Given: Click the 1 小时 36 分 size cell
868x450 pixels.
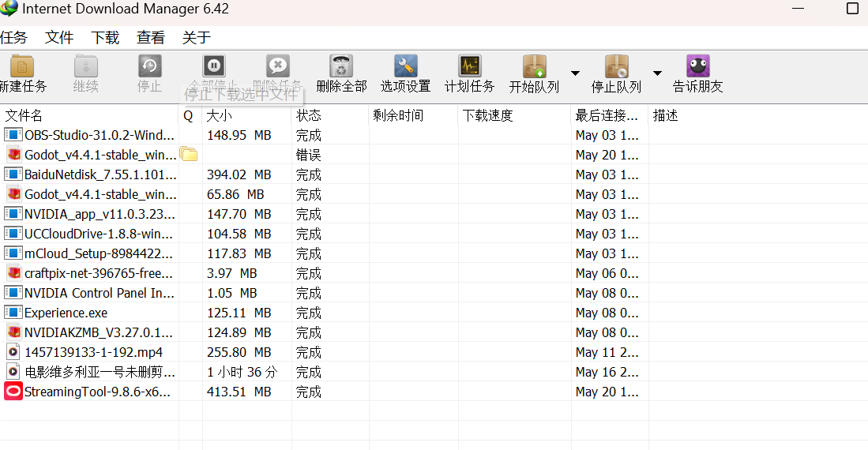Looking at the screenshot, I should [242, 372].
